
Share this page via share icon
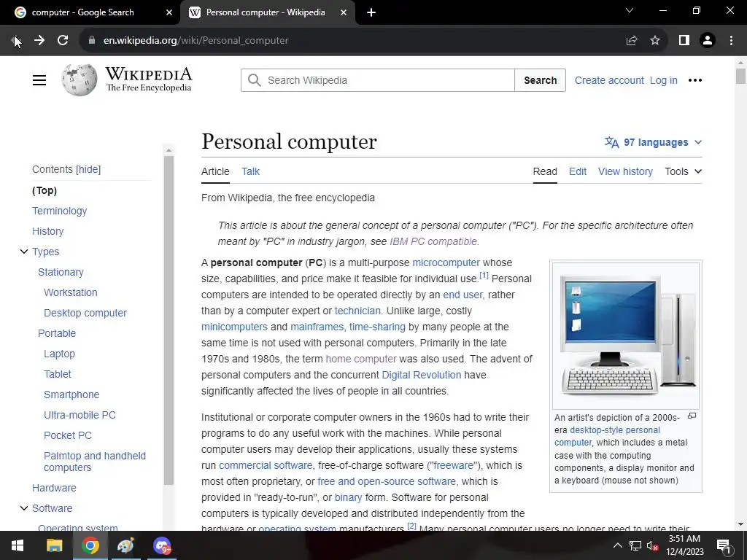click(632, 41)
